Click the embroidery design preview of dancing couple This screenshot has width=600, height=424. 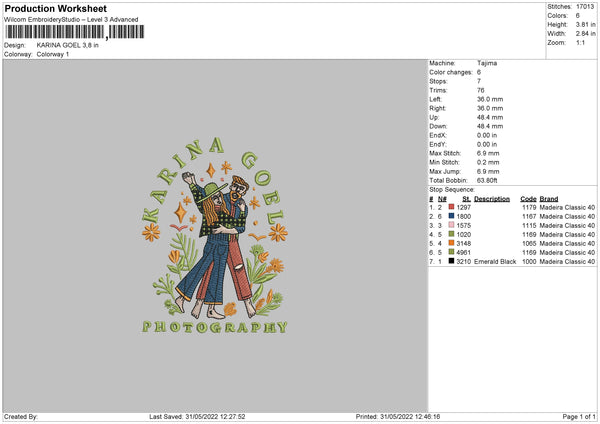point(214,235)
